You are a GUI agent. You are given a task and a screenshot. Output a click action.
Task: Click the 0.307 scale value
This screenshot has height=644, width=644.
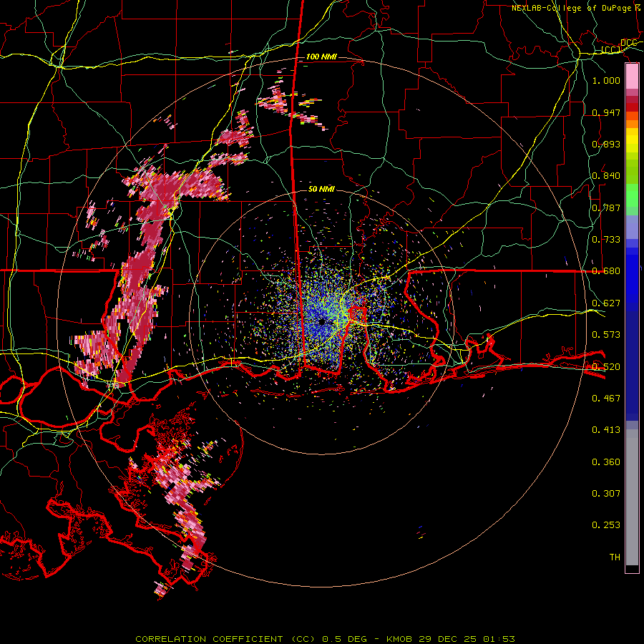click(x=606, y=493)
